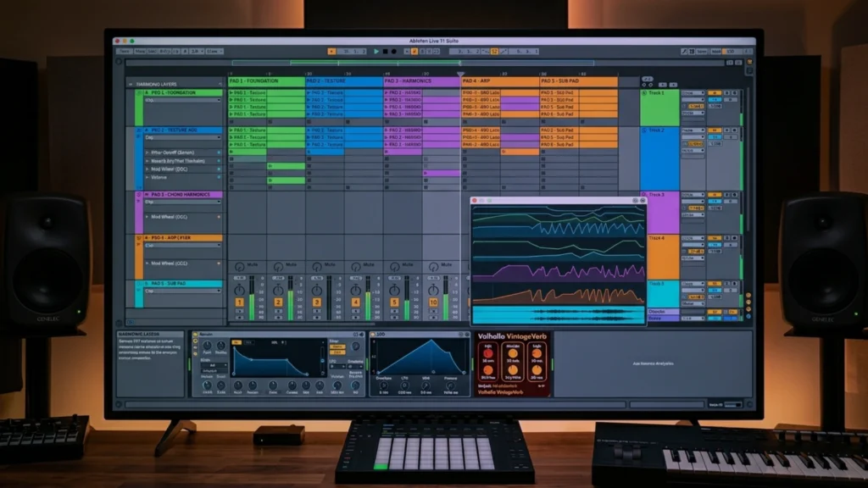The image size is (868, 488).
Task: Open dropdown under PAD 2 - TEXTURE ADD track header
Action: click(x=183, y=137)
